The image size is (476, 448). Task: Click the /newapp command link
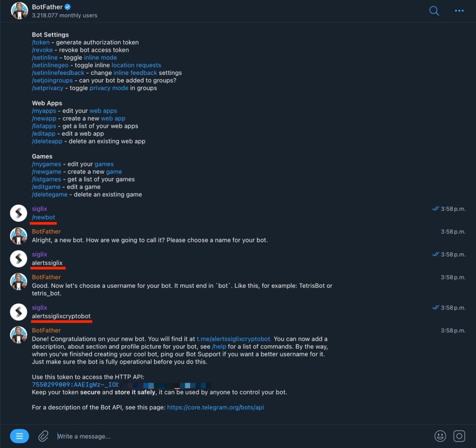[44, 119]
